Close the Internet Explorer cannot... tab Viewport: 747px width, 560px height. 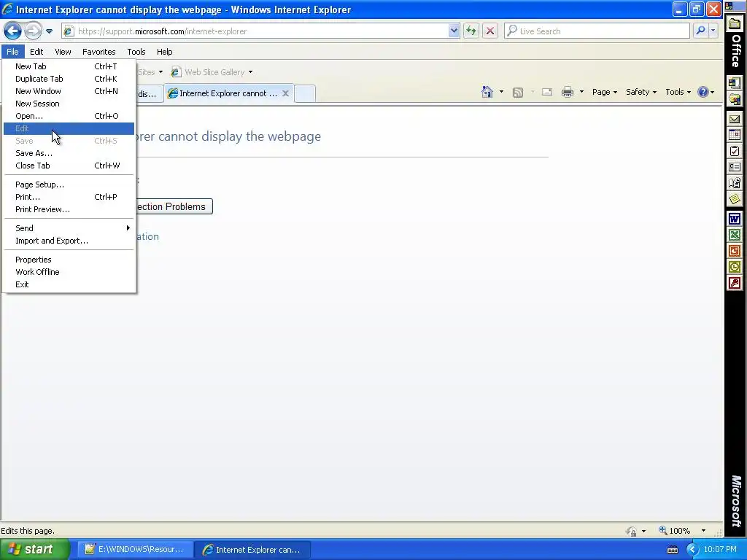click(x=285, y=93)
